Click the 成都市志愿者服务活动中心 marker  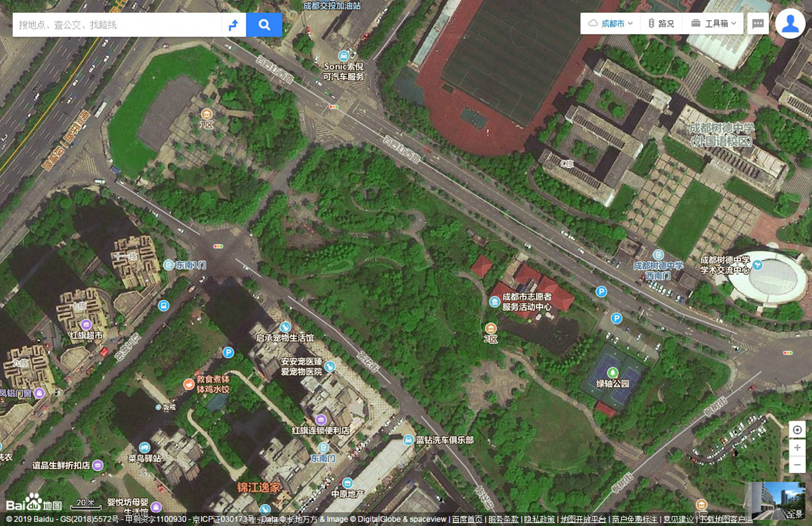(x=494, y=302)
